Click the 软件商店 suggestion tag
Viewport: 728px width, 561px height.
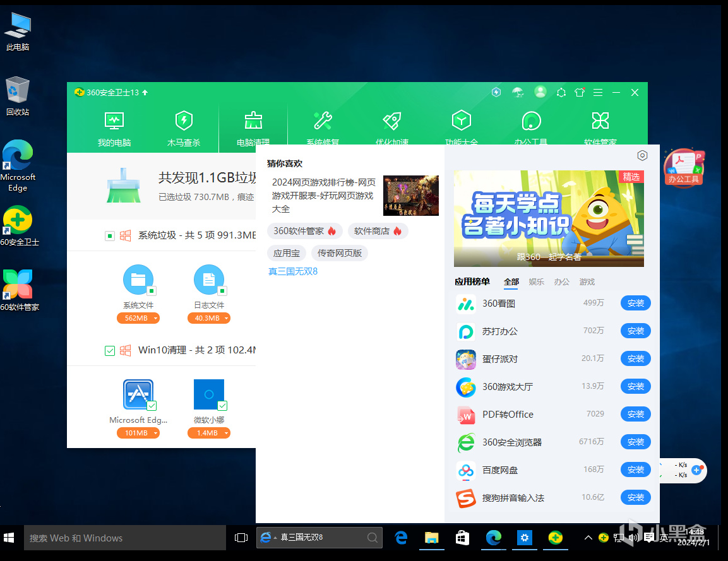point(378,231)
